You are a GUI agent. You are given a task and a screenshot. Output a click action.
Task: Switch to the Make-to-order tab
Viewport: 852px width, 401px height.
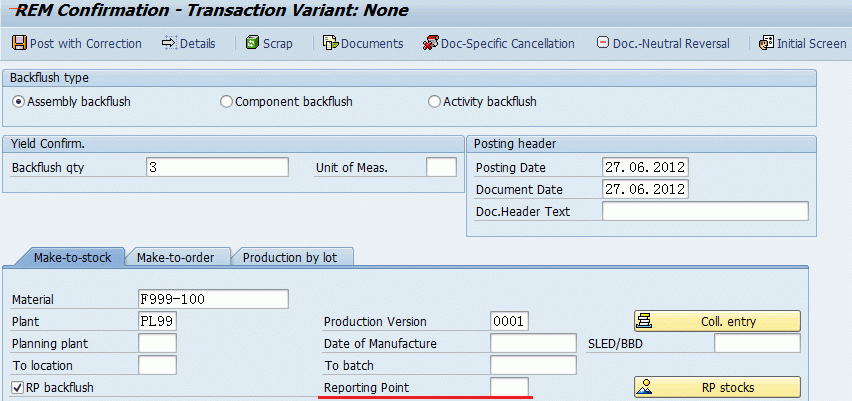pos(175,257)
